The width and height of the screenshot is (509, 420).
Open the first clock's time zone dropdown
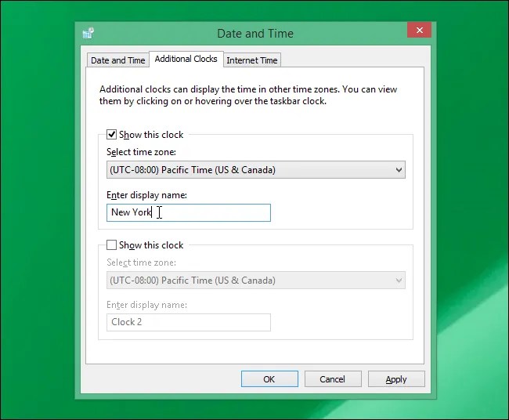coord(256,170)
